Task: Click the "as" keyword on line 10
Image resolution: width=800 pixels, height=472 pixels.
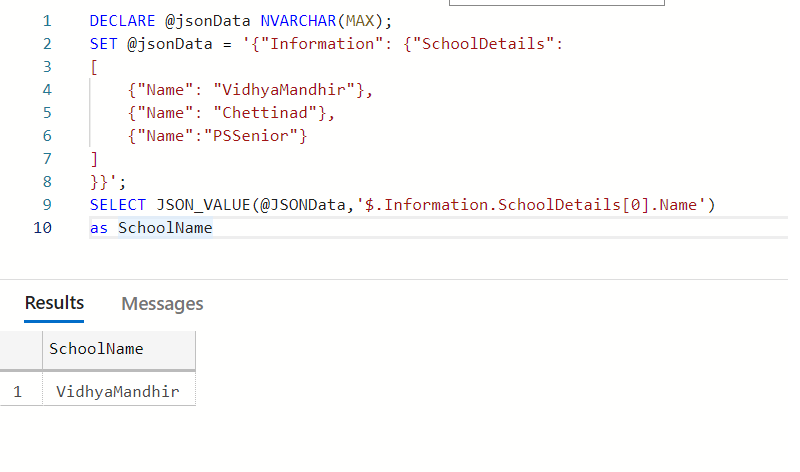Action: coord(98,228)
